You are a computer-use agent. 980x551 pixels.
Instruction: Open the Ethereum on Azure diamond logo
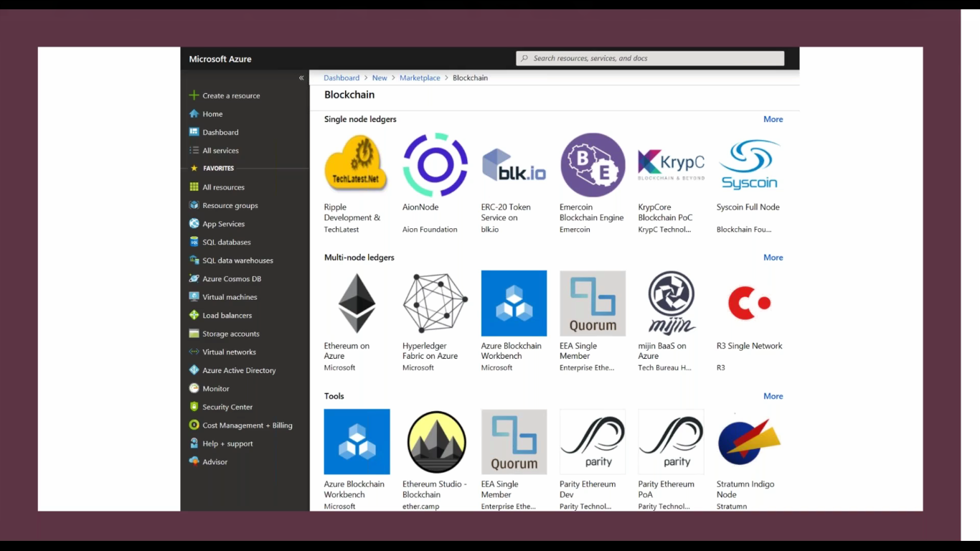(357, 303)
